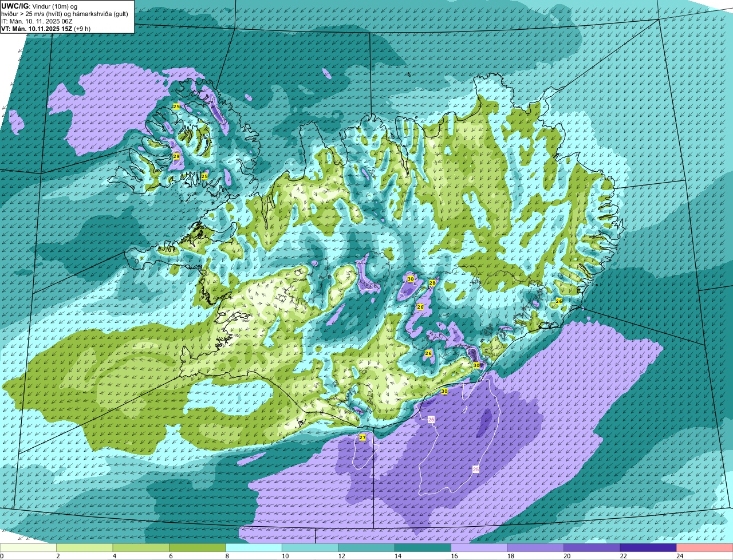Click the yellow 27 gust label
The image size is (733, 560).
(x=362, y=437)
